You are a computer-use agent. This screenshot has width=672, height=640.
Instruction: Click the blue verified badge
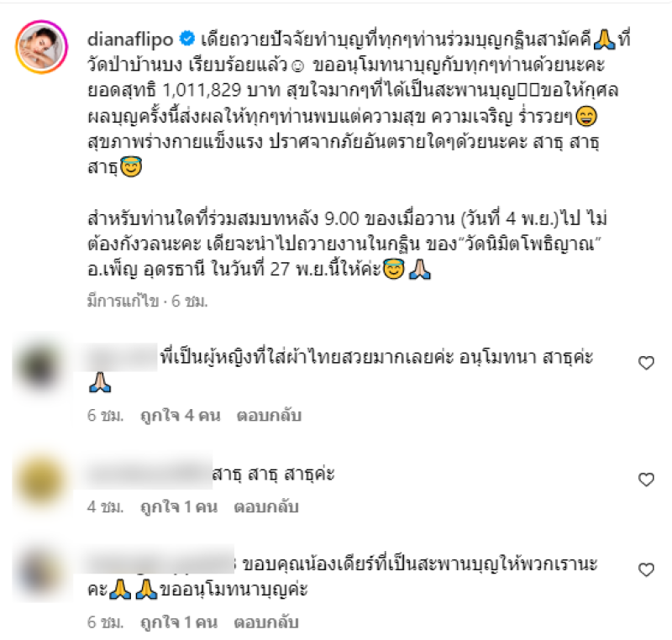(186, 39)
